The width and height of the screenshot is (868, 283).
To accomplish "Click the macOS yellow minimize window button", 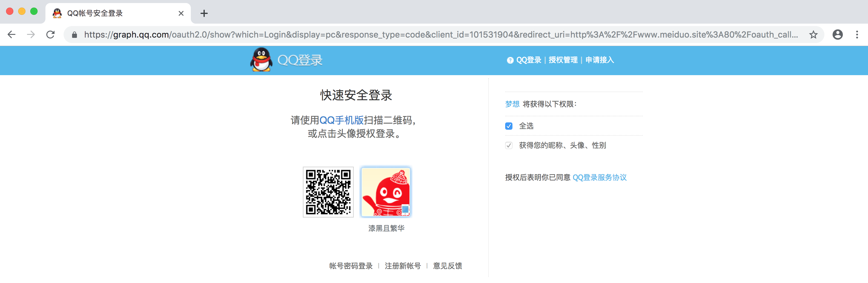I will click(x=22, y=12).
